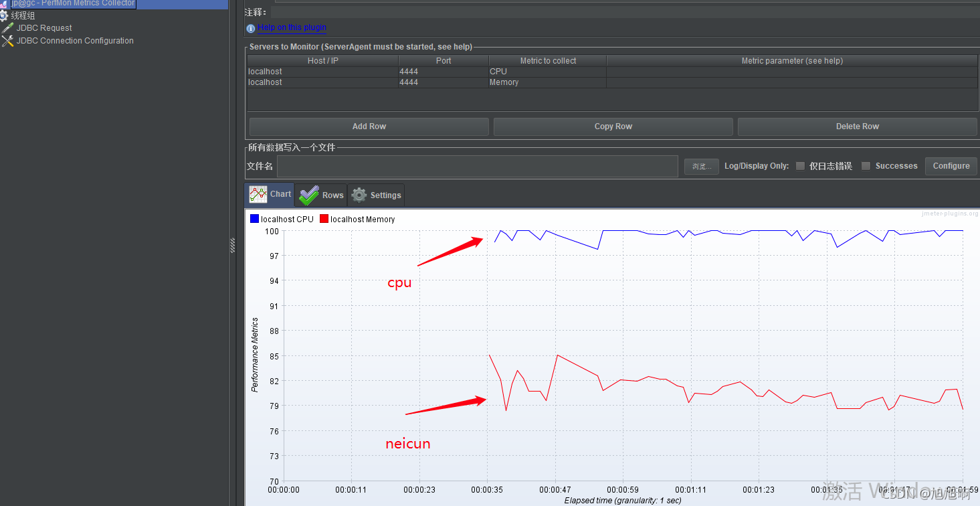Click the Delete Row button
Screen dimensions: 980x506
pos(858,126)
